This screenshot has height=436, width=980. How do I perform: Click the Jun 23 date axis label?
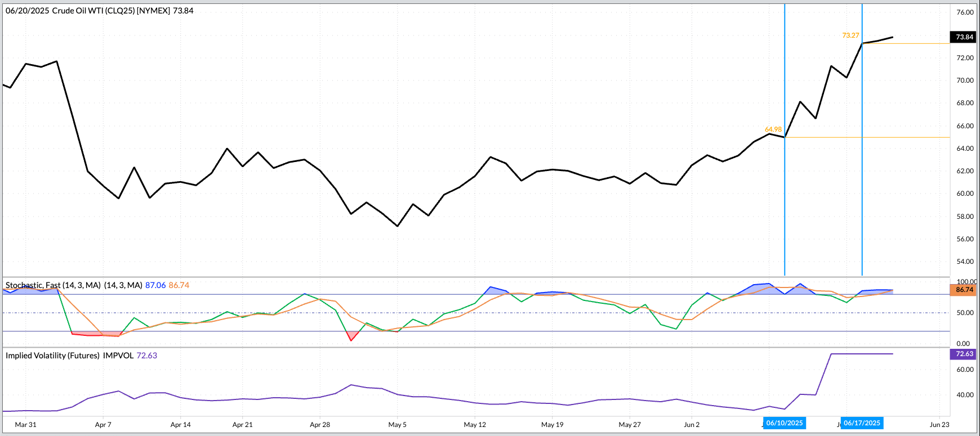939,425
